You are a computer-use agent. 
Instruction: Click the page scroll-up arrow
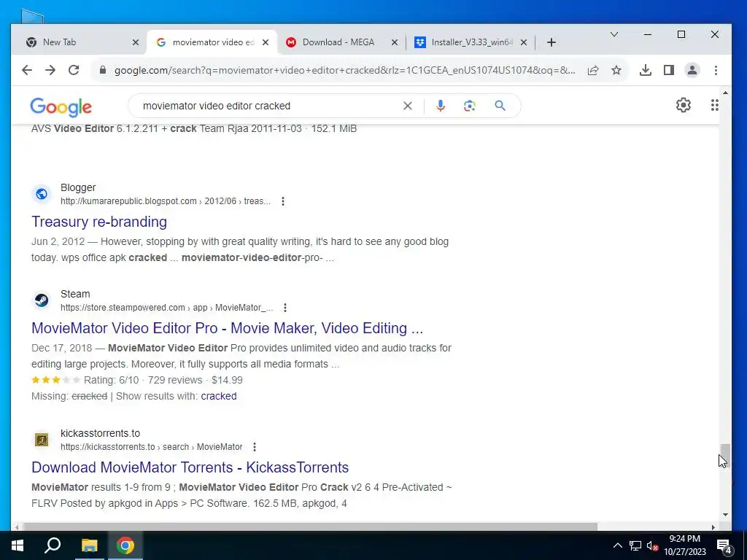click(725, 93)
